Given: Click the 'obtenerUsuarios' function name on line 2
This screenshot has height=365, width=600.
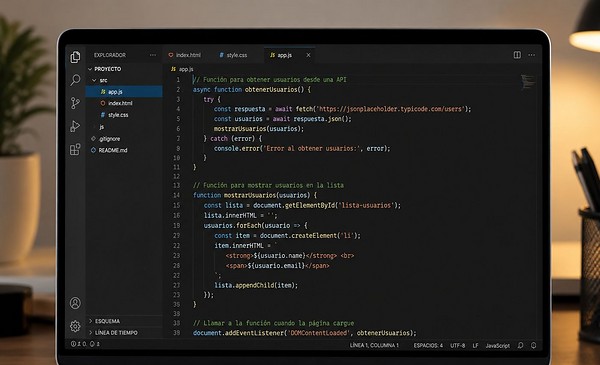Looking at the screenshot, I should [271, 90].
